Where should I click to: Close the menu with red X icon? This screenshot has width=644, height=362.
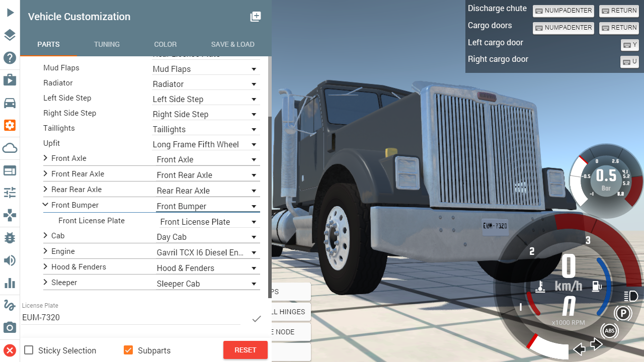pyautogui.click(x=10, y=350)
